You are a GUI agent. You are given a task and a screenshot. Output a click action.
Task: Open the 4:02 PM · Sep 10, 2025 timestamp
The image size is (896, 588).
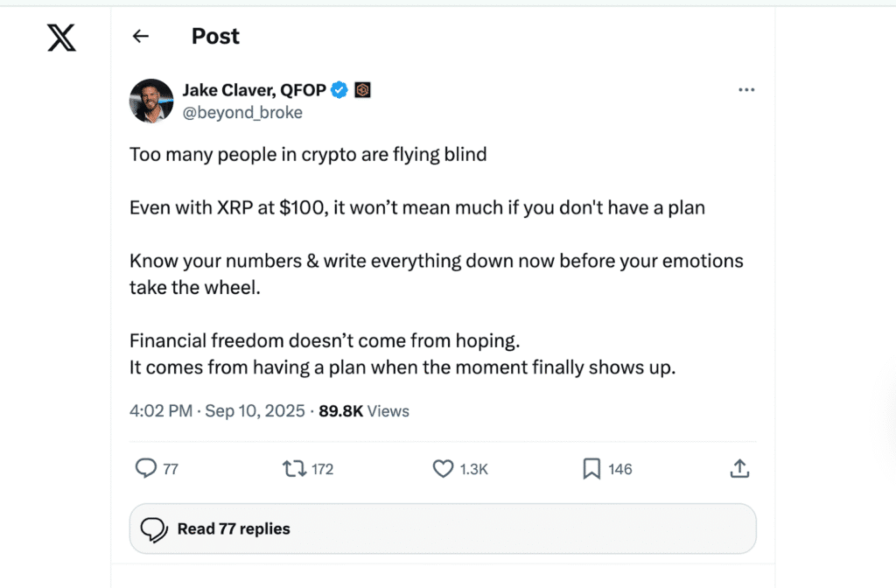(217, 410)
